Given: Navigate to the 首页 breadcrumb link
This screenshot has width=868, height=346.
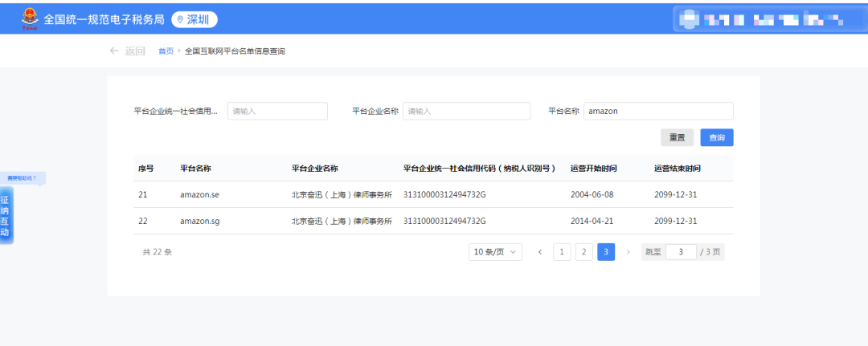Looking at the screenshot, I should pos(166,51).
